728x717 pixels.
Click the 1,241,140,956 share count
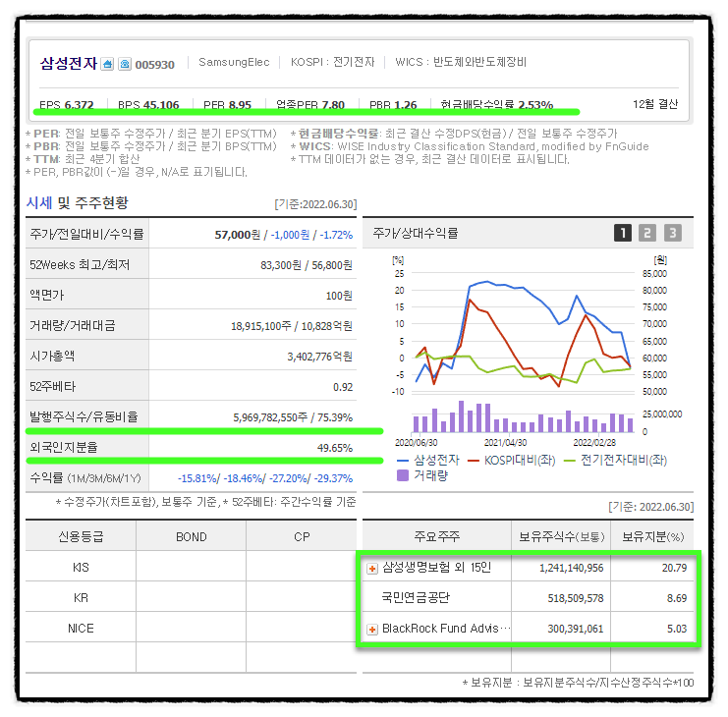pyautogui.click(x=572, y=568)
